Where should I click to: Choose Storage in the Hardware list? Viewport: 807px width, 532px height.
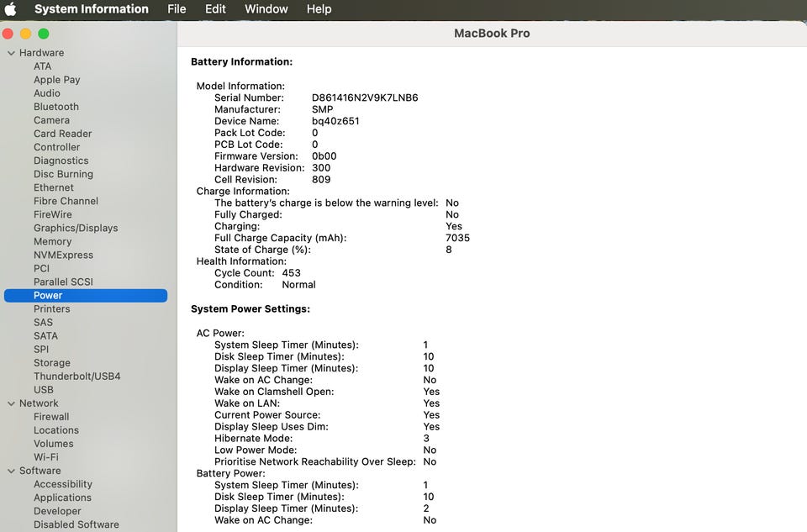pos(52,363)
